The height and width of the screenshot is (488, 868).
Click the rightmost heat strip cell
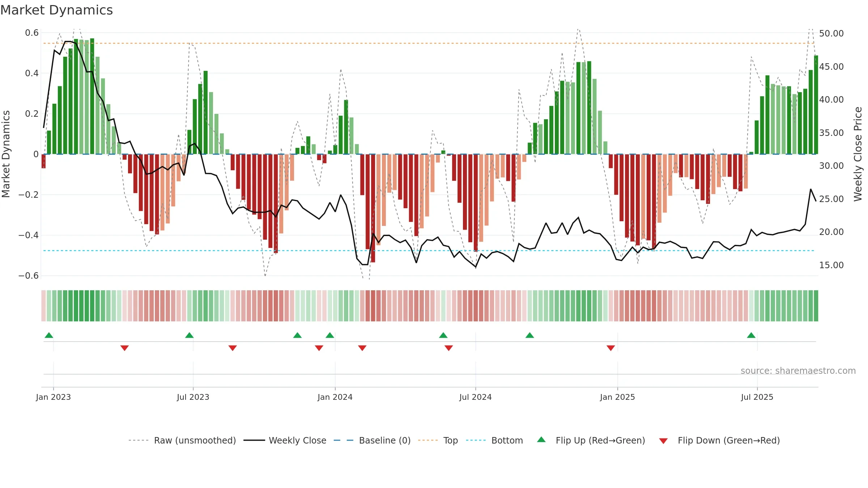pyautogui.click(x=816, y=306)
